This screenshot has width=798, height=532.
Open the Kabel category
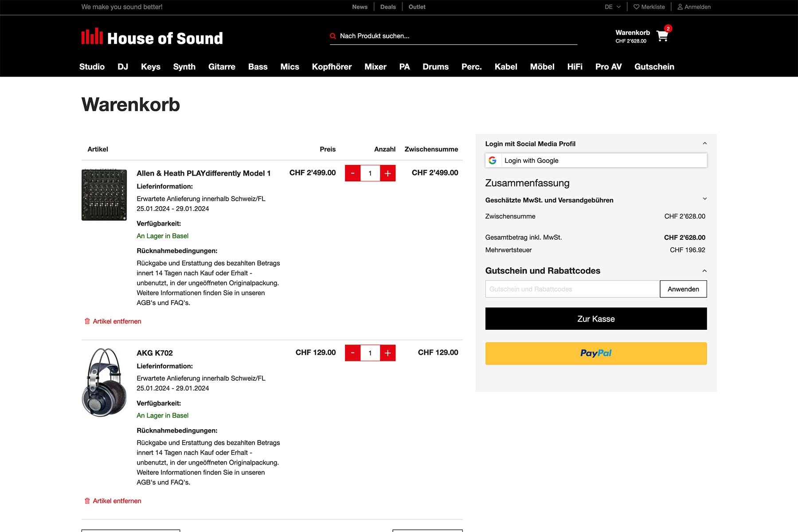506,66
